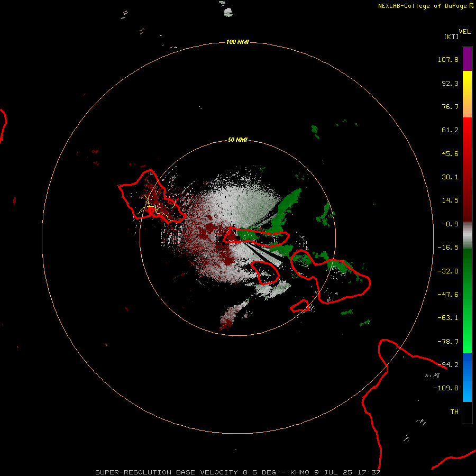Click the -78.7 value on velocity scale
This screenshot has height=476, width=476.
click(448, 342)
